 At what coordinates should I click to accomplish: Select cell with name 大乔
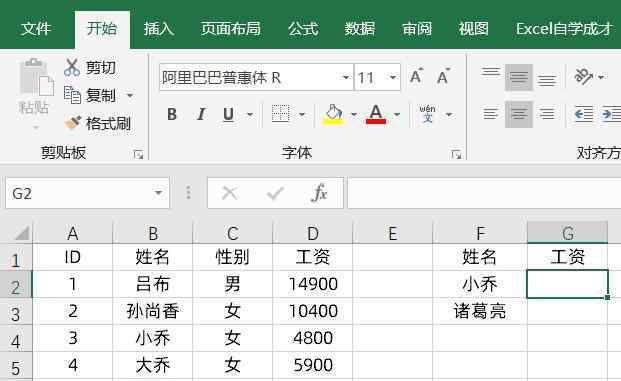click(153, 365)
